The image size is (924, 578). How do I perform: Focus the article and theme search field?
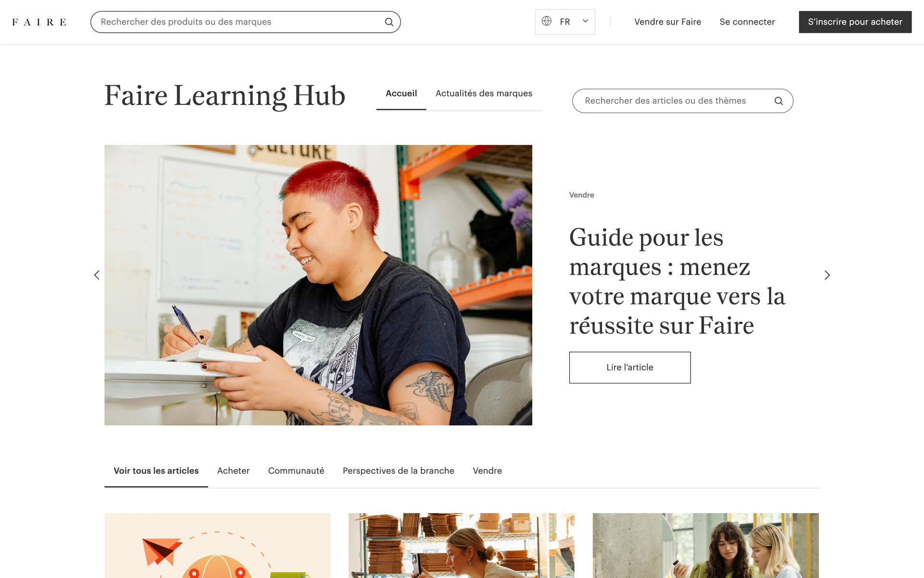[x=682, y=101]
